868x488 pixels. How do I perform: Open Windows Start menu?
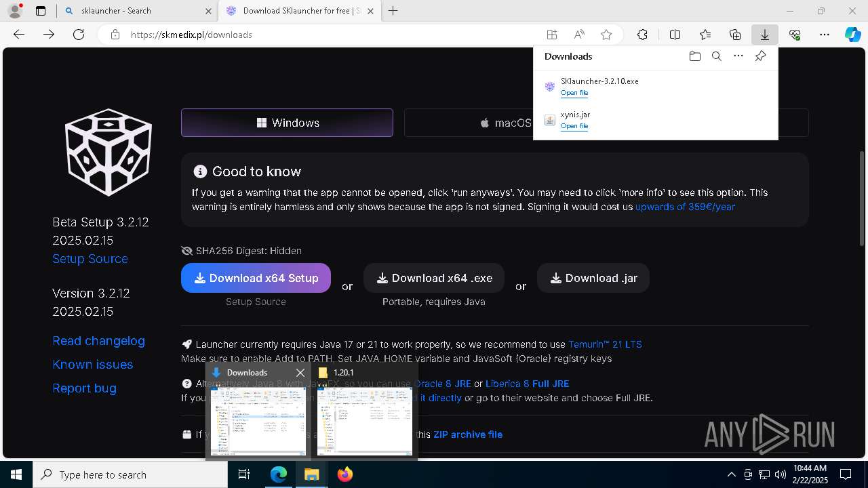(16, 474)
